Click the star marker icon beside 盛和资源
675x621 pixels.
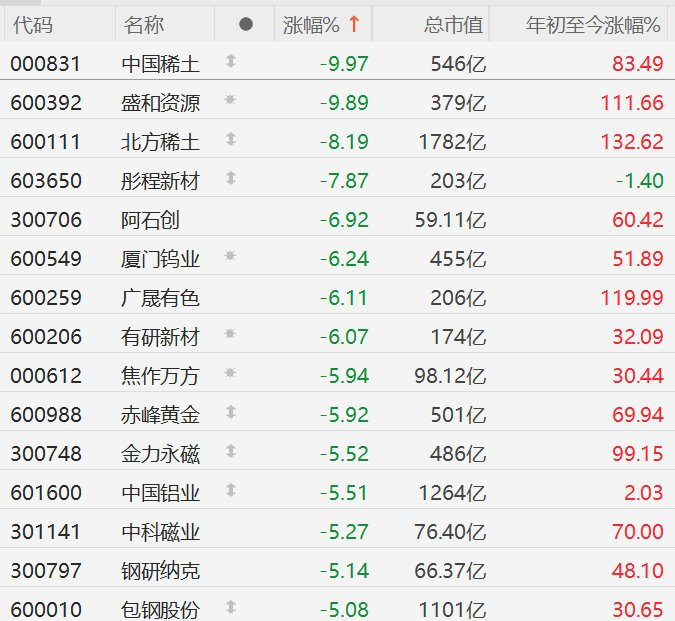point(230,100)
